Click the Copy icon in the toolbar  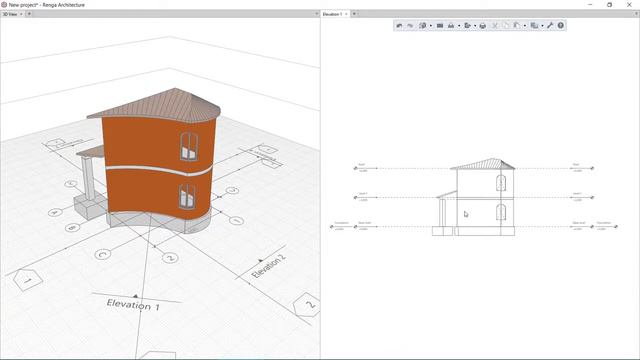pos(506,26)
